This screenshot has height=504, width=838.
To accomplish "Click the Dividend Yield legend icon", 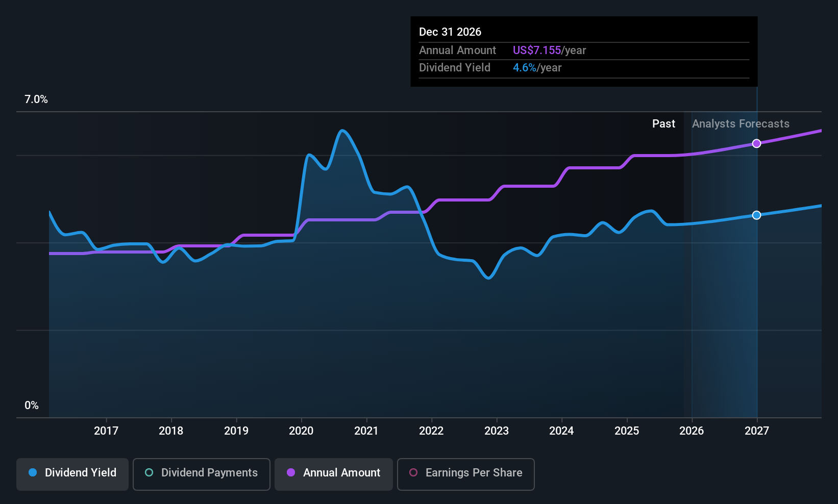I will pos(32,473).
